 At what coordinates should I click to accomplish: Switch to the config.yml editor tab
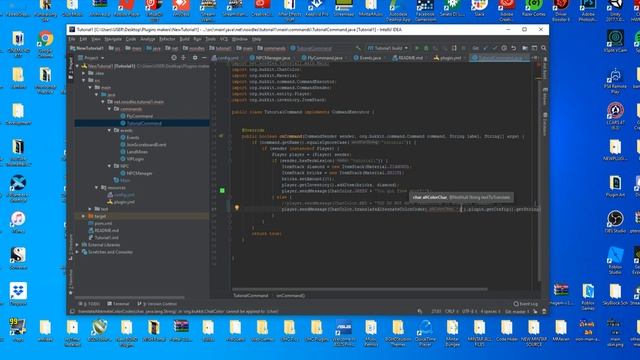pyautogui.click(x=226, y=58)
